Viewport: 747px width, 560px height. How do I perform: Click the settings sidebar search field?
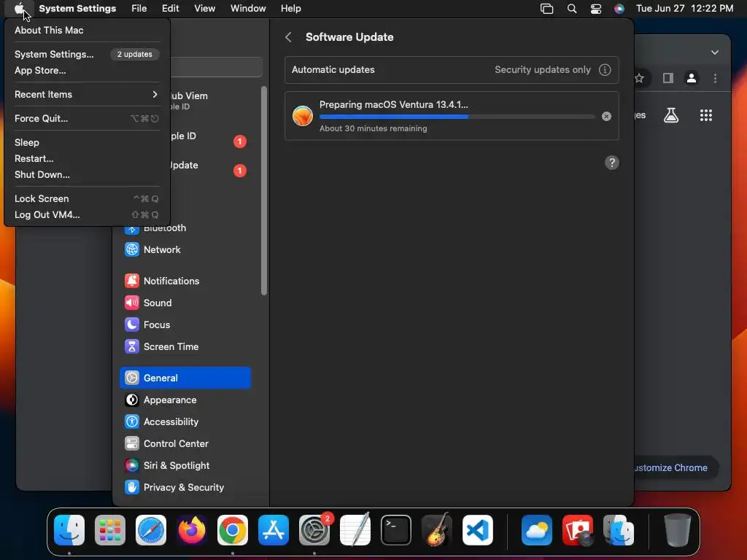[216, 67]
